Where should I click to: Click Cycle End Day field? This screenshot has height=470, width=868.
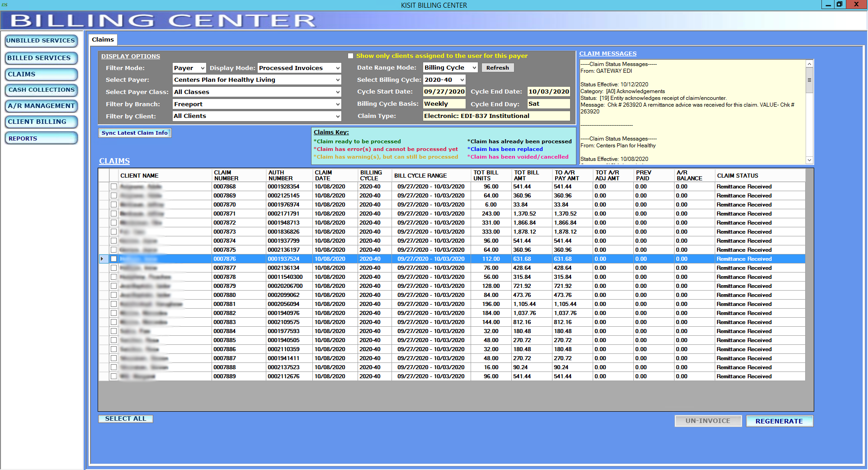click(x=549, y=103)
